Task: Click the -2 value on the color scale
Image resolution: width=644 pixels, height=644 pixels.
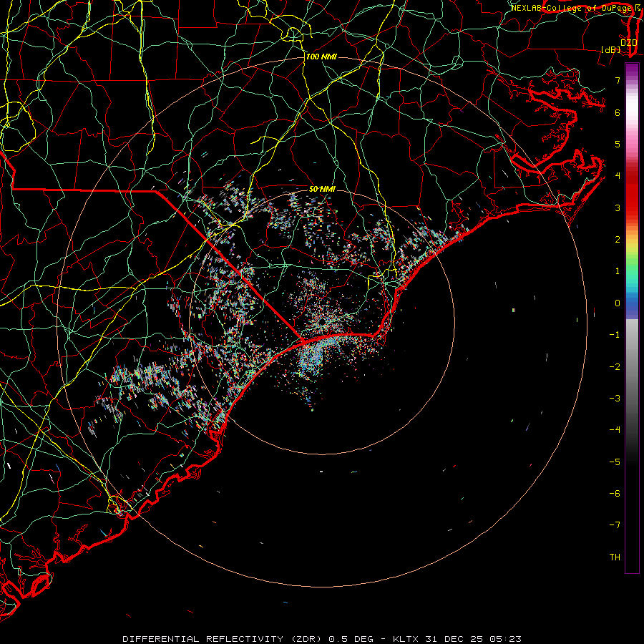Action: (615, 366)
